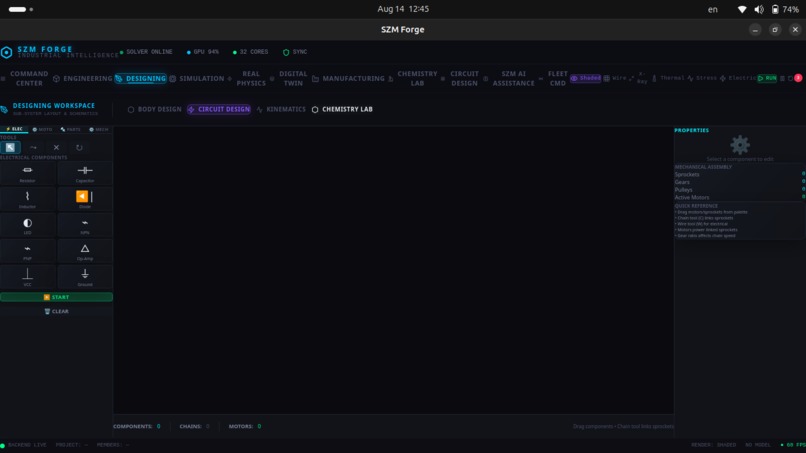This screenshot has height=453, width=806.
Task: Pick the PNP transistor component
Action: 28,251
